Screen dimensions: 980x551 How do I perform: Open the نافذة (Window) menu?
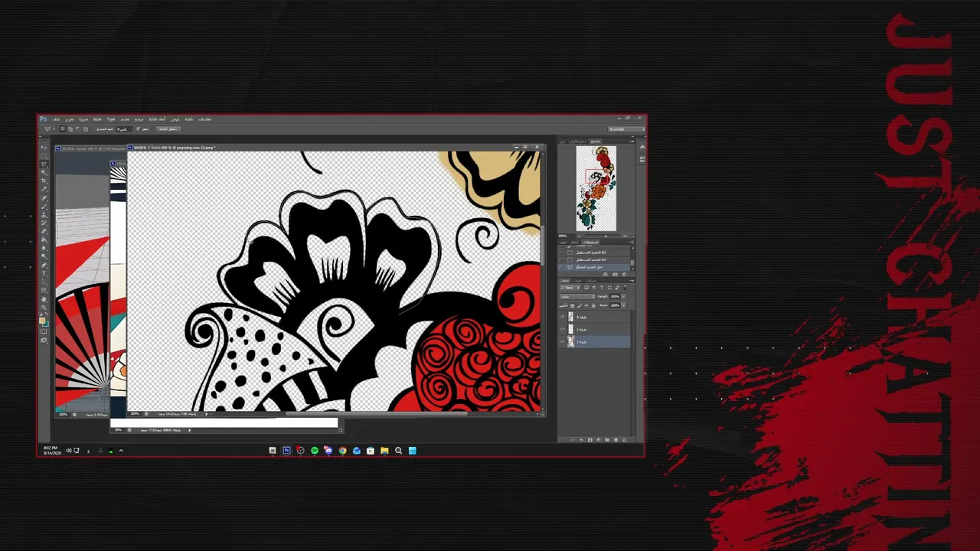[189, 119]
